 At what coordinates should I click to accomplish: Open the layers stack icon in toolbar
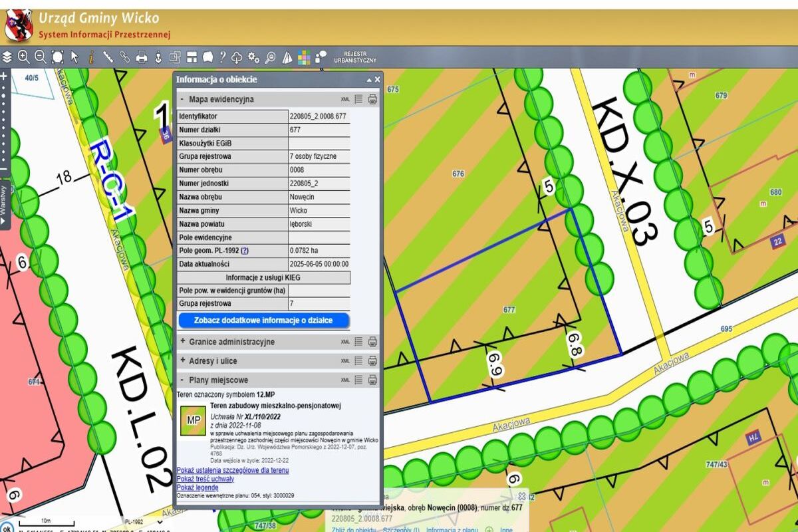pos(7,57)
